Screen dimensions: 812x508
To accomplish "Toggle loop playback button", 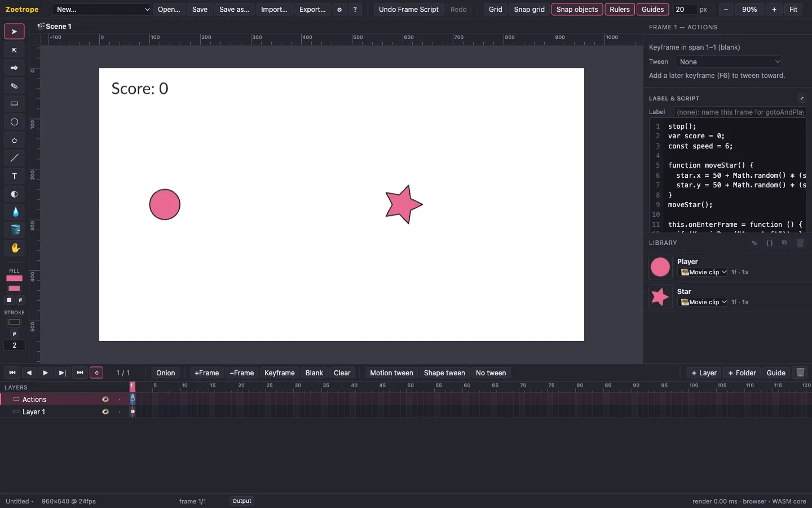I will 96,373.
